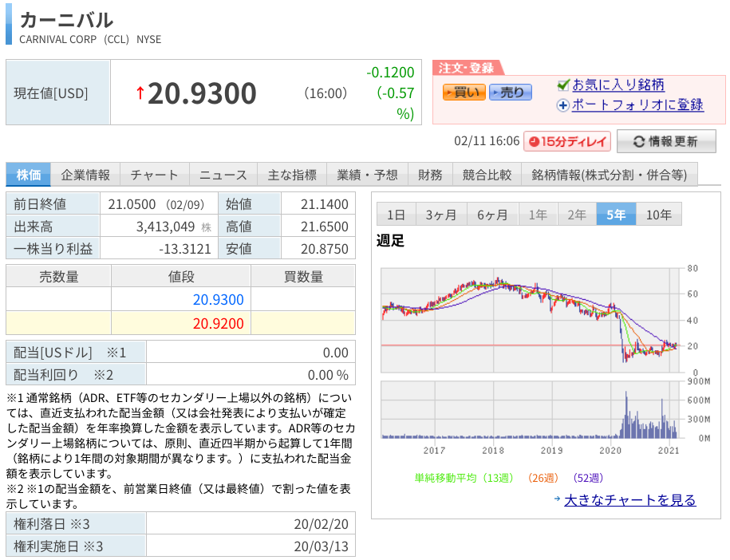Open the 業績・予想 tab
730x560 pixels.
click(367, 175)
